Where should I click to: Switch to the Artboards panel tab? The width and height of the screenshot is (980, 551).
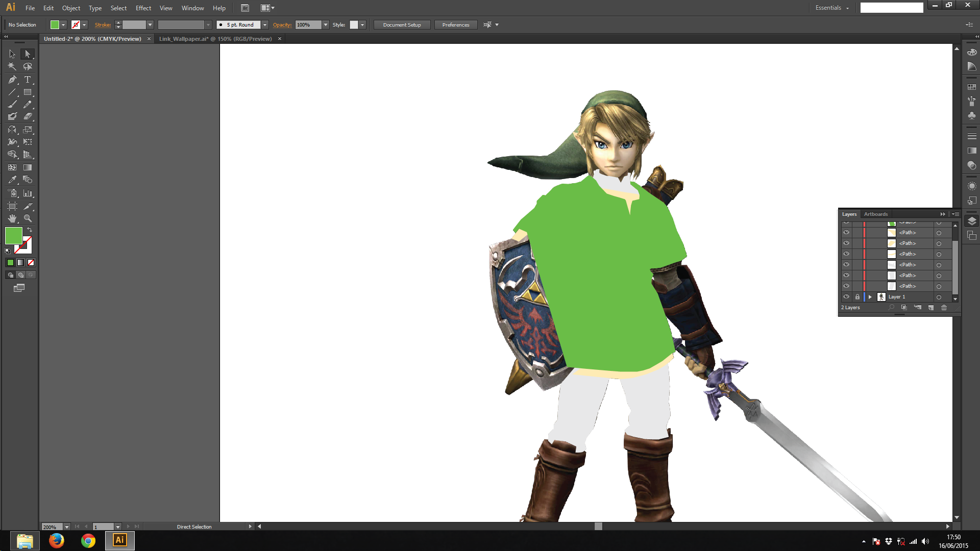[x=876, y=214]
